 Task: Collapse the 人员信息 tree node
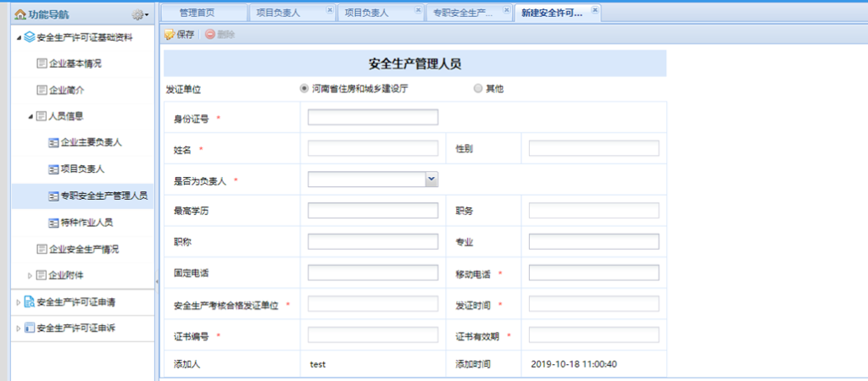[x=31, y=116]
